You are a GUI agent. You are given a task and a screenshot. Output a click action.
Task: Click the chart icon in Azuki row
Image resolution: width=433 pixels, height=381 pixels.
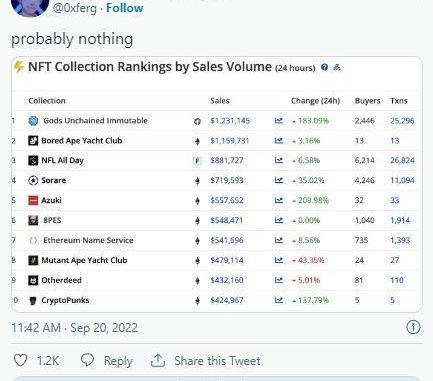[279, 200]
